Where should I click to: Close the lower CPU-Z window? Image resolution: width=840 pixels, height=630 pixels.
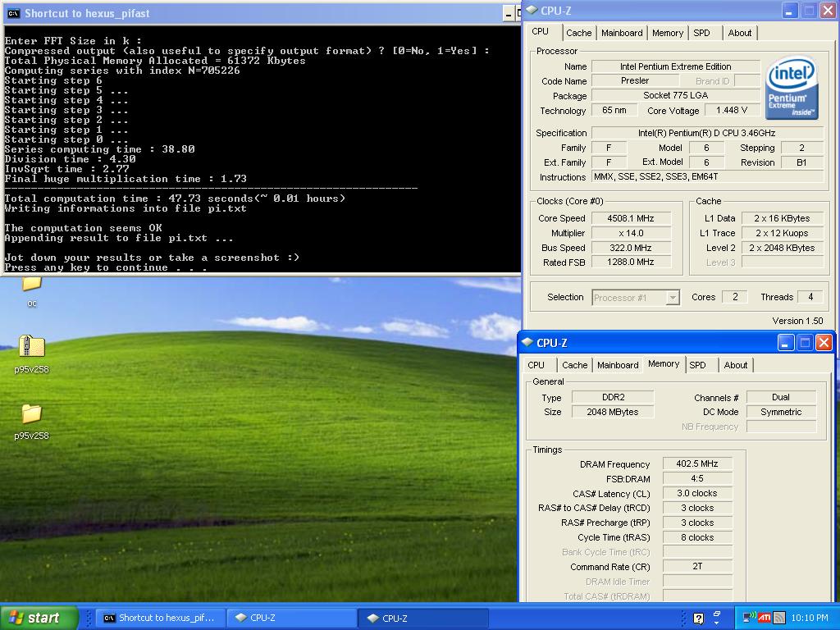[824, 343]
